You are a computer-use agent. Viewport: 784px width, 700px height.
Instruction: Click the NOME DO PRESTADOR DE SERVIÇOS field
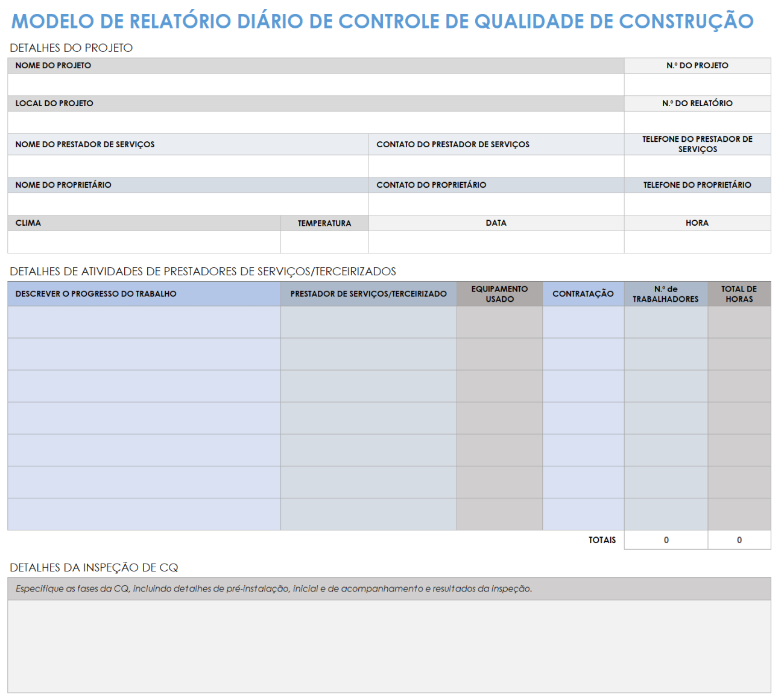187,165
